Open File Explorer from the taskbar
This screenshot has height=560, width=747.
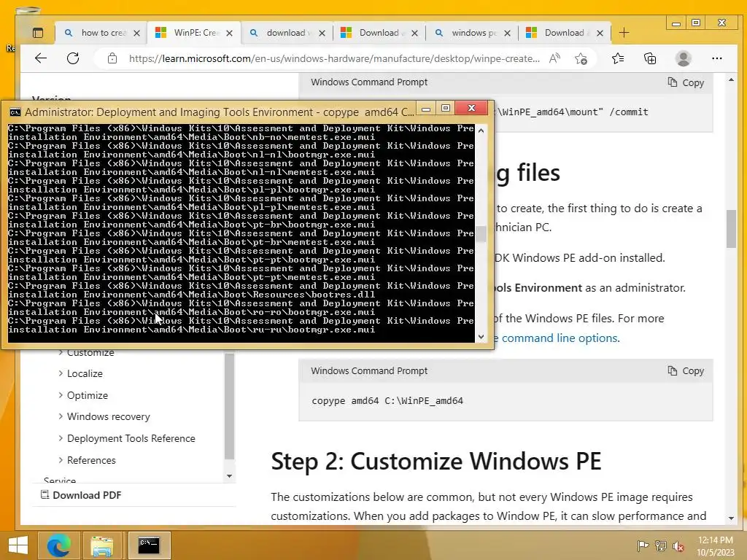(x=102, y=545)
